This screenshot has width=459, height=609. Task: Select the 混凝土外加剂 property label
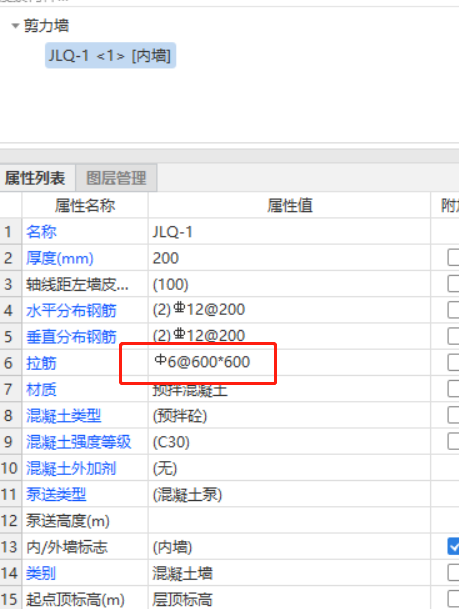click(x=71, y=468)
